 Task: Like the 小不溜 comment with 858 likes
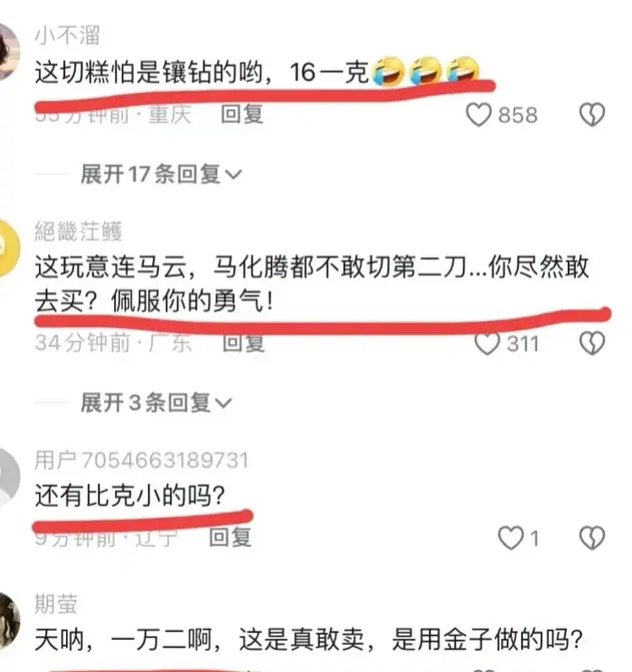coord(478,115)
